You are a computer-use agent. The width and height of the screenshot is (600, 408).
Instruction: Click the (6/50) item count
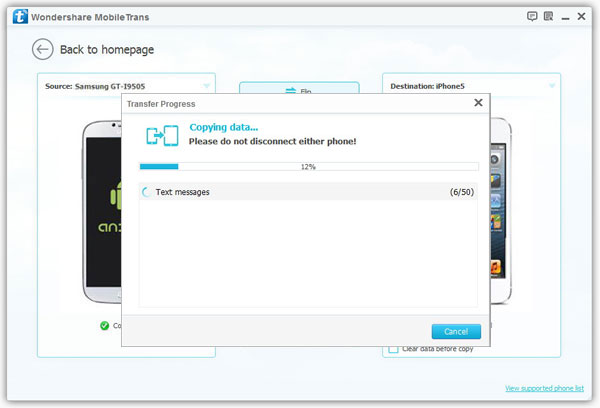coord(462,192)
